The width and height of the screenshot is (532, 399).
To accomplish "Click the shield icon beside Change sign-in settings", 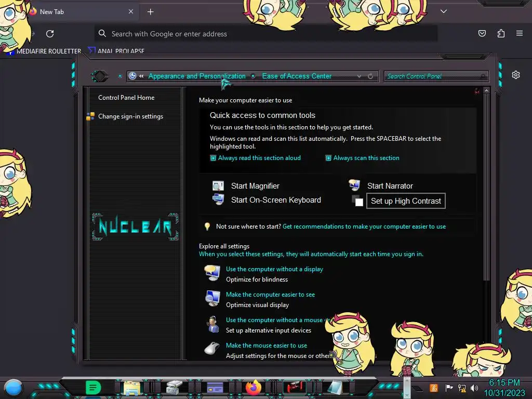I will coord(90,116).
